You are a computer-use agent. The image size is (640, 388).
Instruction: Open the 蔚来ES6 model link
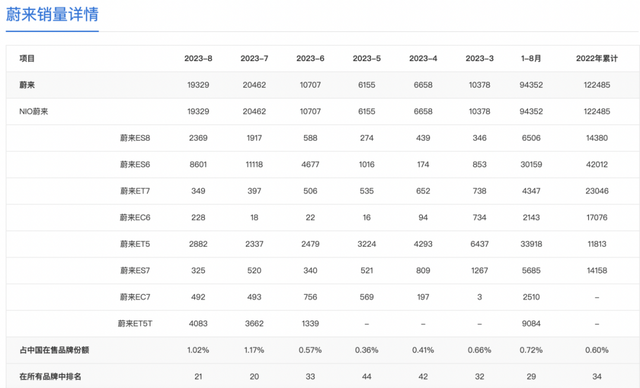tap(135, 164)
